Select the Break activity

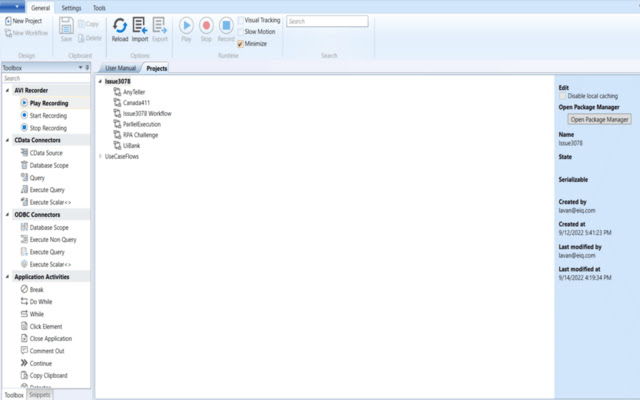[36, 289]
